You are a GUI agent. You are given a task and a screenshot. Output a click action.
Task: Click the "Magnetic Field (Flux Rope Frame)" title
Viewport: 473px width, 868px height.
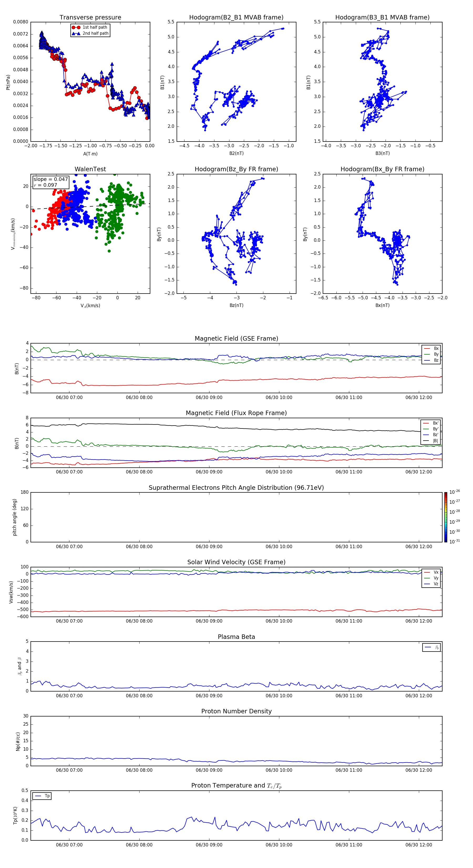pos(236,413)
